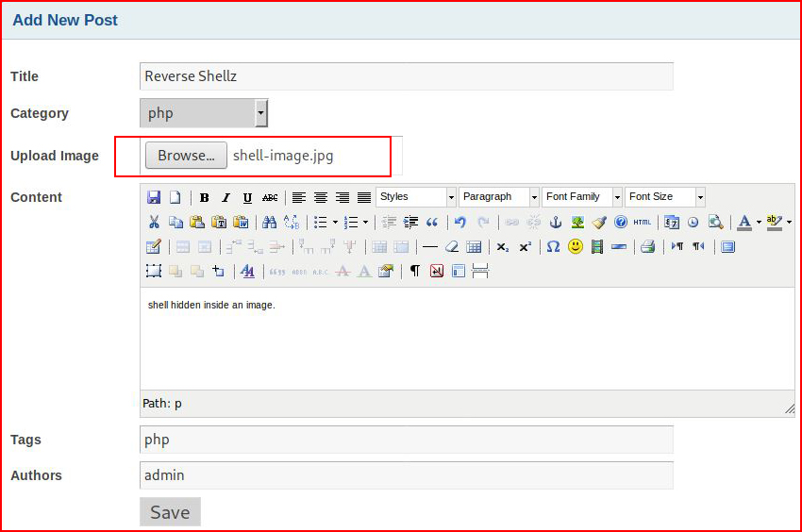Open the Paragraph format dropdown

coord(499,197)
